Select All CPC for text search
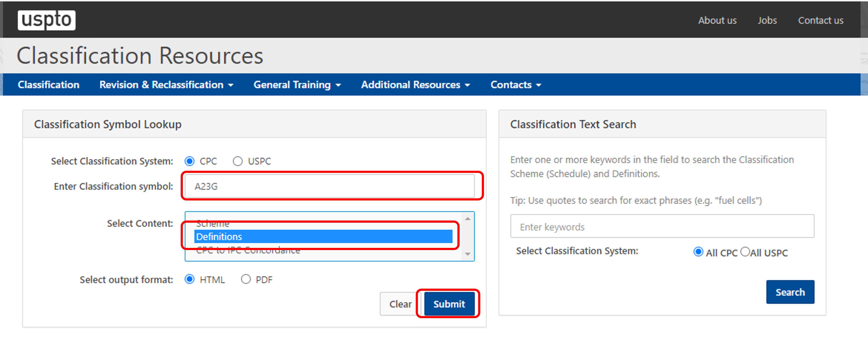The width and height of the screenshot is (868, 349). tap(698, 252)
